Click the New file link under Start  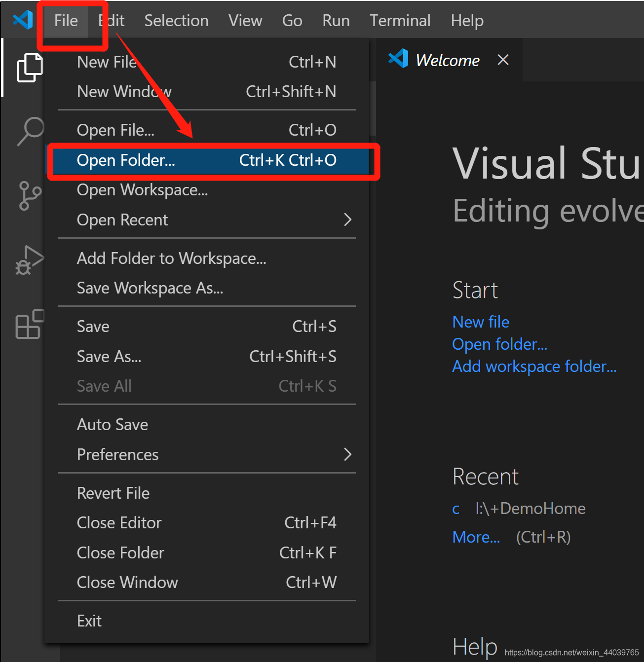(x=481, y=322)
